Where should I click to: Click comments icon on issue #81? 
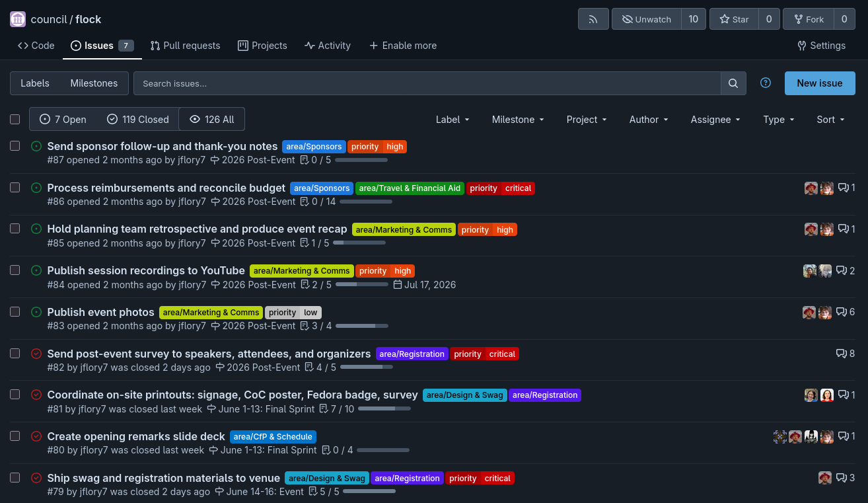coord(843,395)
